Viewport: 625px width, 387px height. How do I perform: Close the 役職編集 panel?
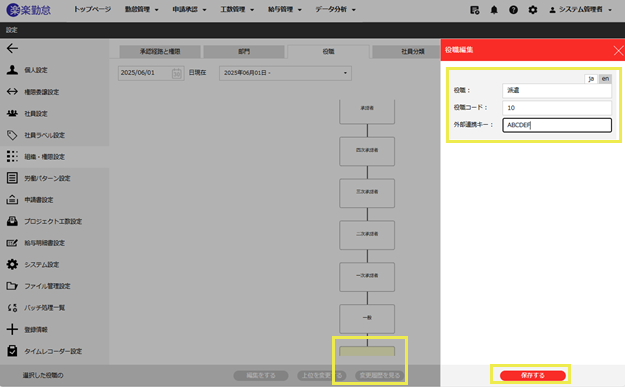coord(618,51)
